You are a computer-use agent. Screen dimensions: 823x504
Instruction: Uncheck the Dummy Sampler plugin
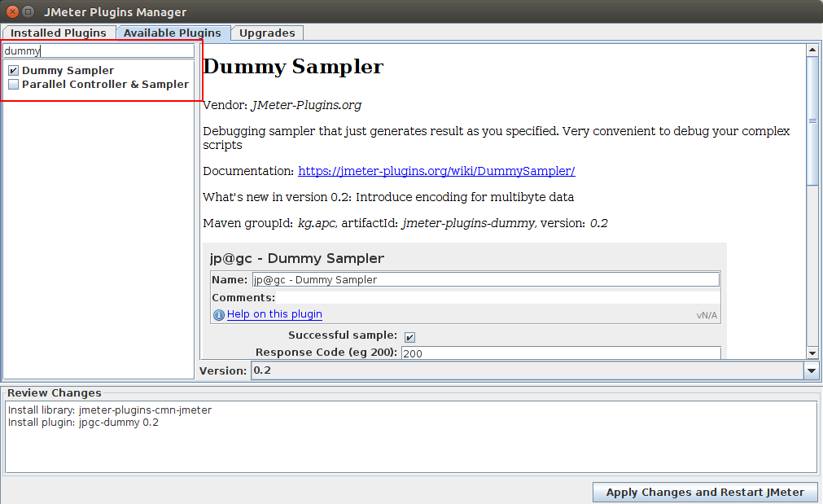pos(13,70)
